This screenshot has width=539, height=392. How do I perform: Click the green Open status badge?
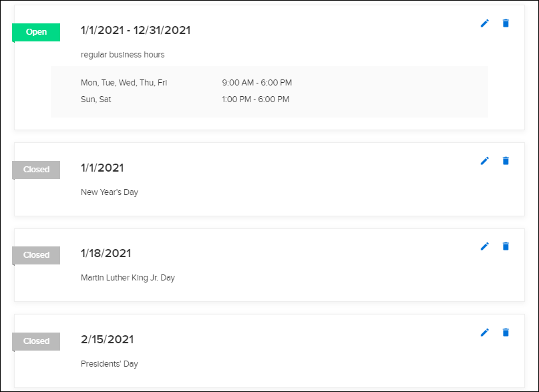[x=36, y=32]
